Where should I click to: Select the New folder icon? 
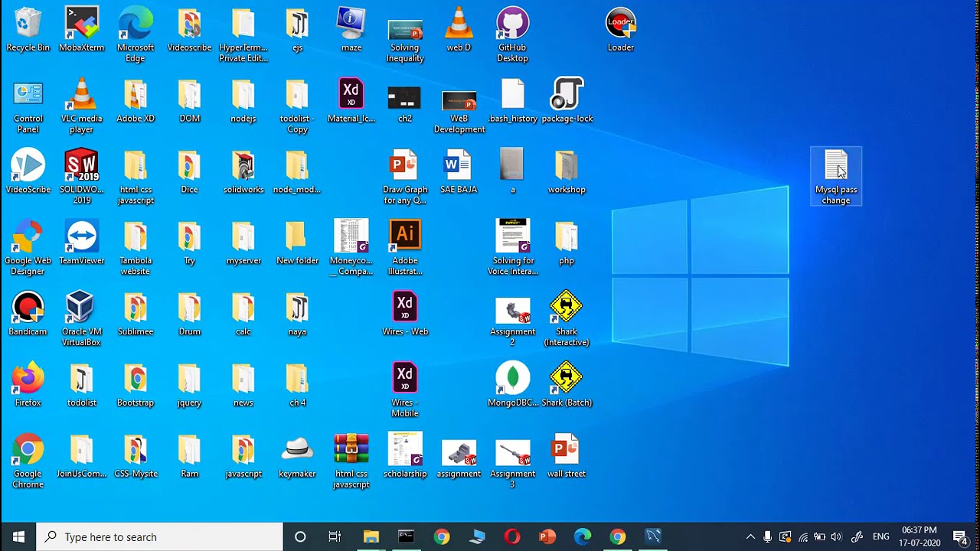[297, 243]
